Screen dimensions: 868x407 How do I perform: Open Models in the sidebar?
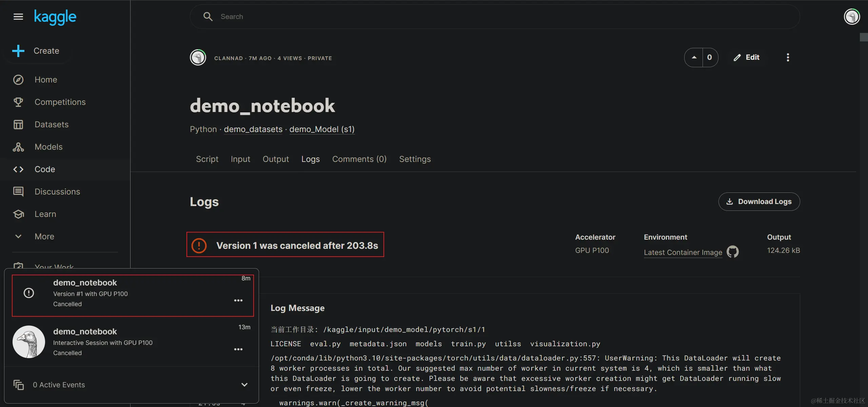48,147
